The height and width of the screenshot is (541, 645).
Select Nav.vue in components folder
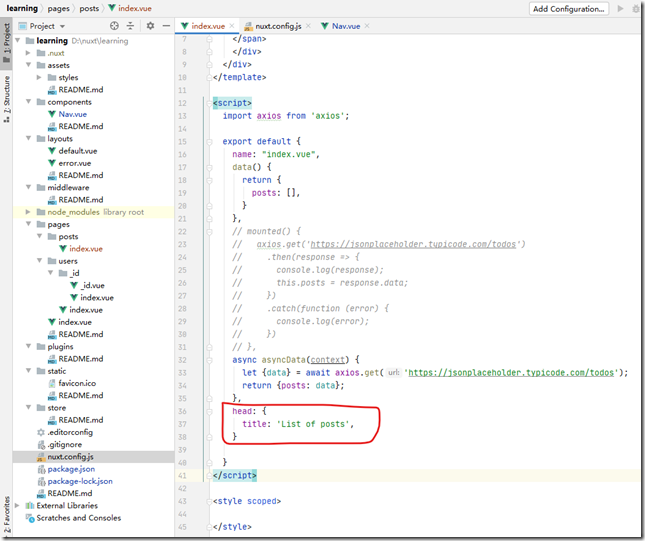click(72, 114)
